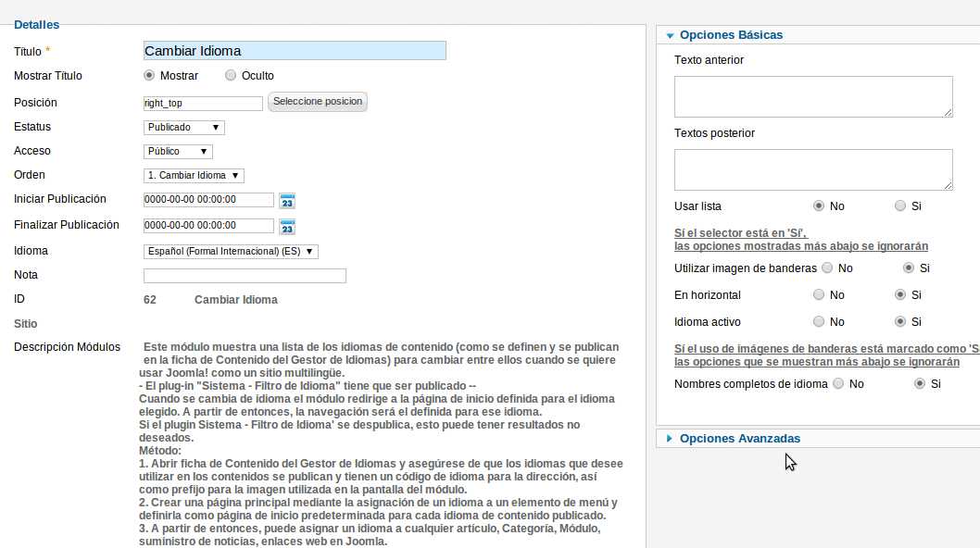Click the Nombres completos de idioma label
Image resolution: width=980 pixels, height=548 pixels.
[x=750, y=383]
